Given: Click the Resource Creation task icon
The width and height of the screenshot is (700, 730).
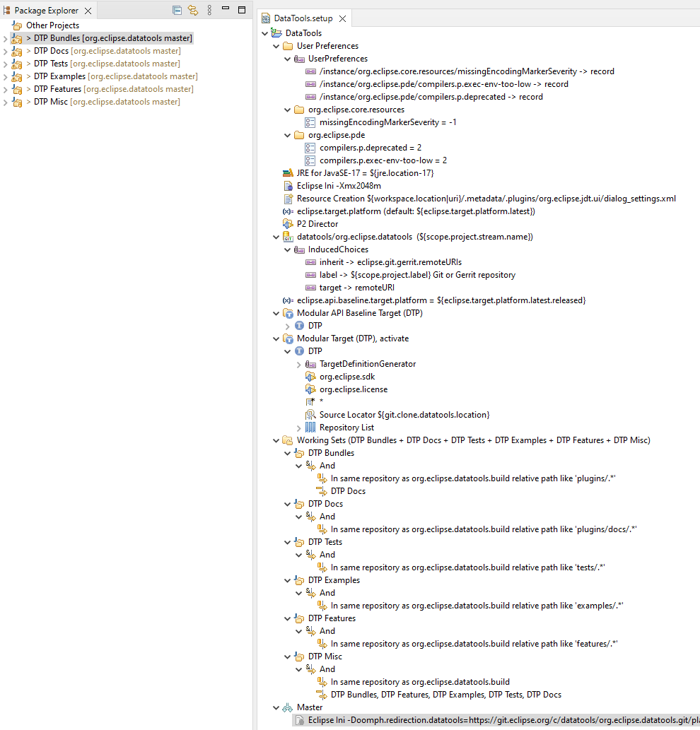Looking at the screenshot, I should [288, 199].
